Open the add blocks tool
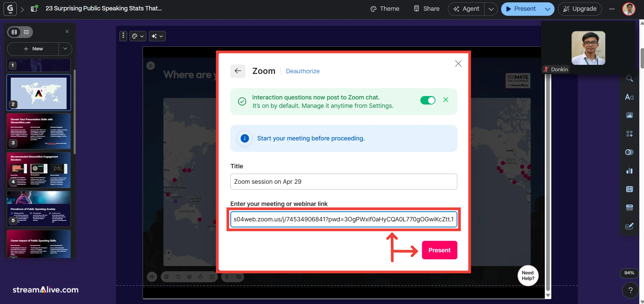Viewport: 644px width, 304px height. 630,134
